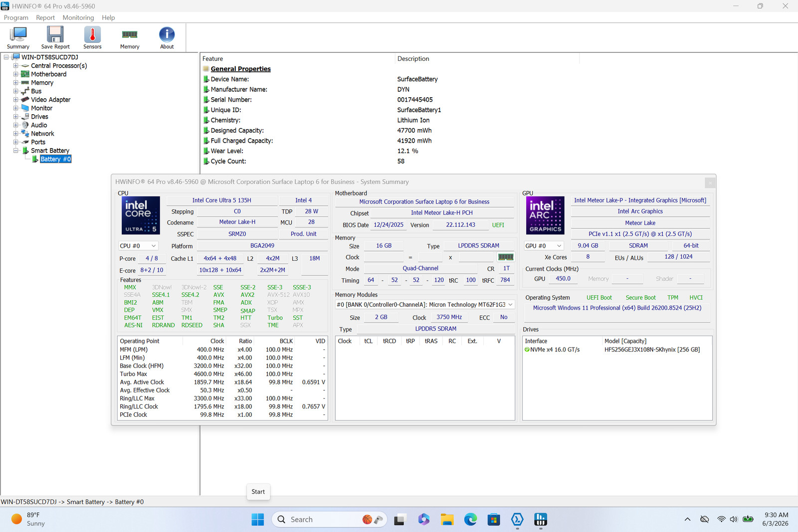The image size is (798, 532).
Task: Expand the Central Processor(s) tree node
Action: click(16, 66)
